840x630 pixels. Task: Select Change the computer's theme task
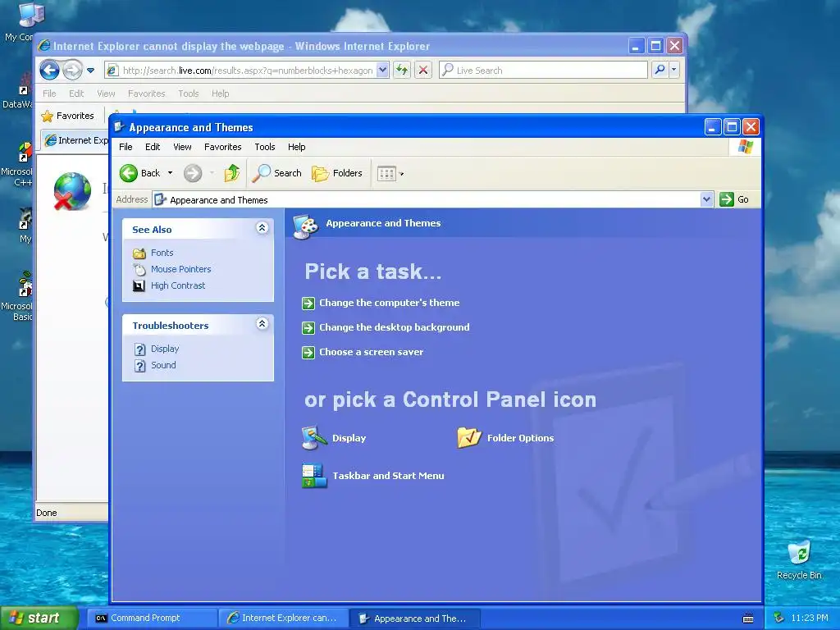pyautogui.click(x=390, y=303)
